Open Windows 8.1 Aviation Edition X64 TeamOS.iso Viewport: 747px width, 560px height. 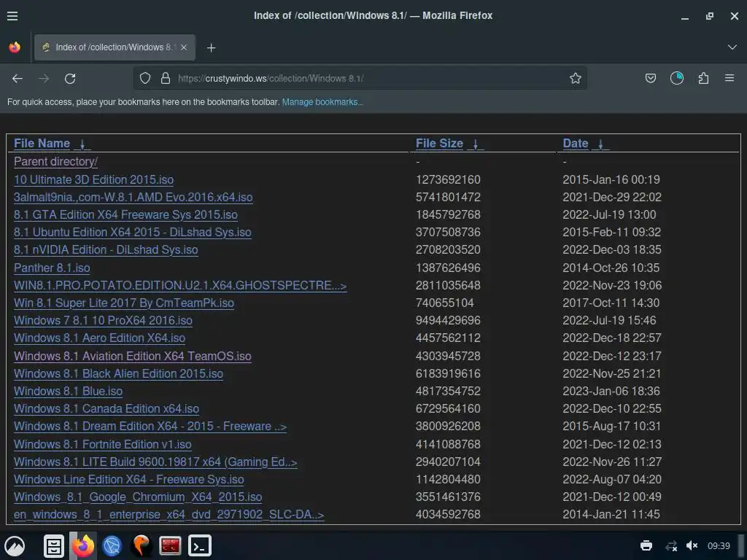[133, 356]
